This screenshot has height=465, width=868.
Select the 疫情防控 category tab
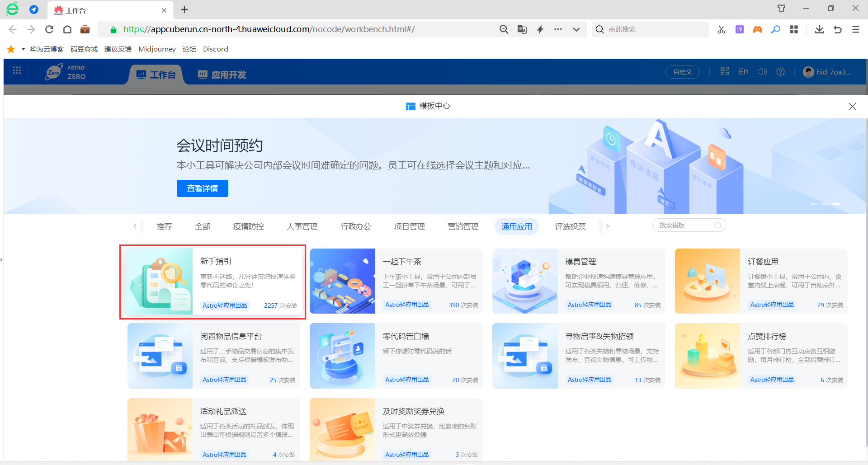pyautogui.click(x=249, y=226)
